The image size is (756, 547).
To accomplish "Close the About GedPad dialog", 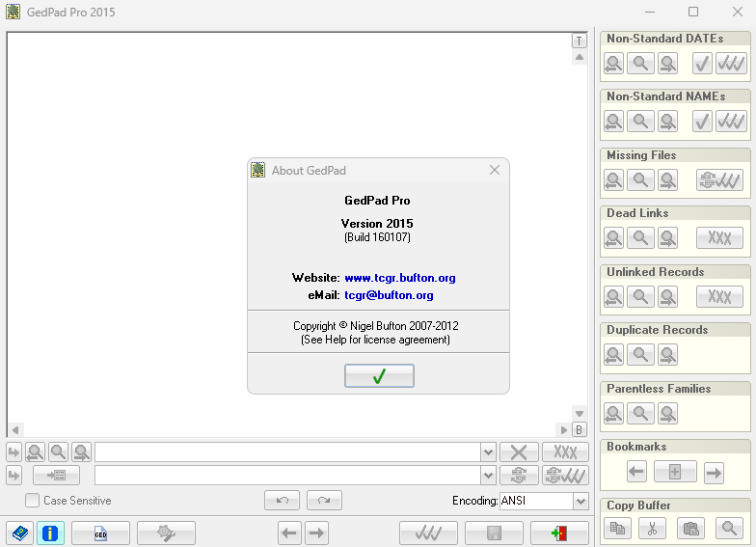I will coord(494,170).
